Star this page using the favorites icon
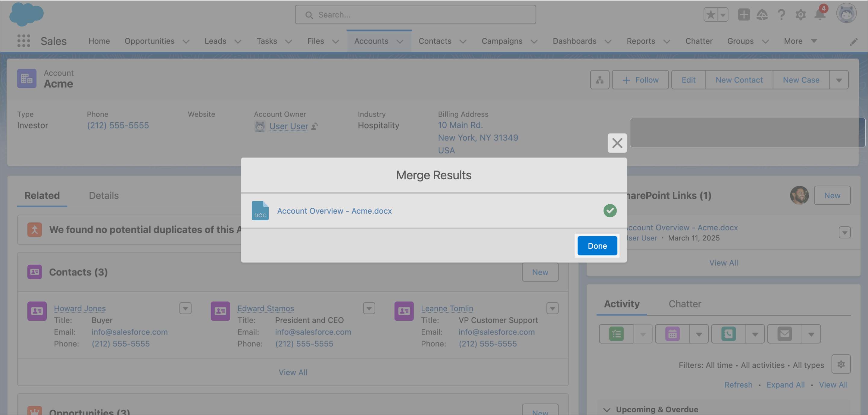 pos(711,14)
